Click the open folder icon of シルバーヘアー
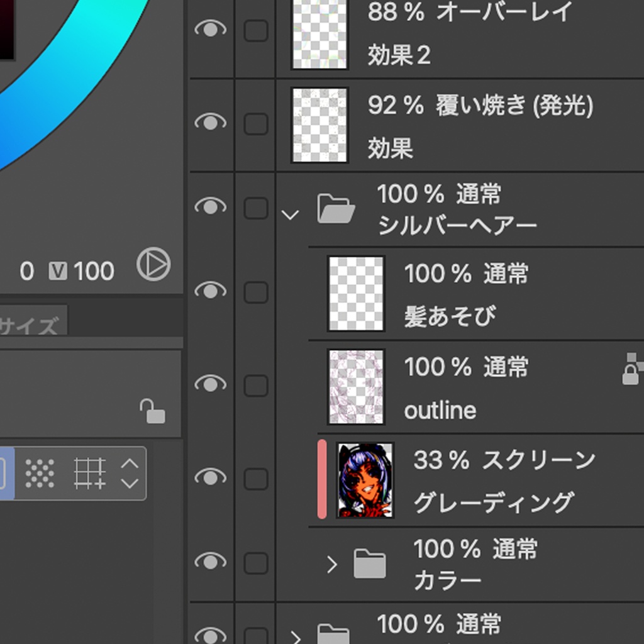Screen dimensions: 644x644 336,208
